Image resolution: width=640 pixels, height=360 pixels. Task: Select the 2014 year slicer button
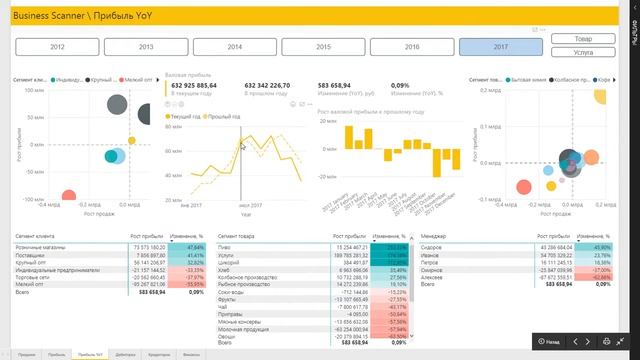point(235,47)
